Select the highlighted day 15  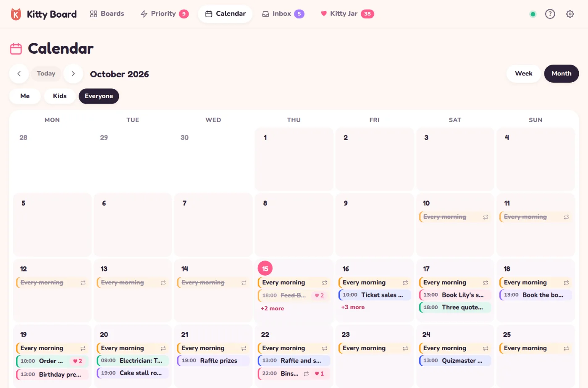tap(265, 268)
